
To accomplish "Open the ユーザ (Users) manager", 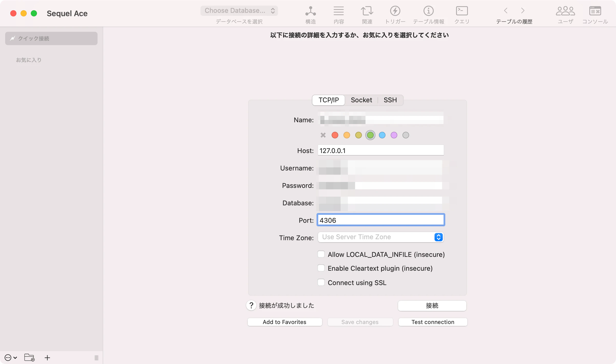I will pos(565,15).
